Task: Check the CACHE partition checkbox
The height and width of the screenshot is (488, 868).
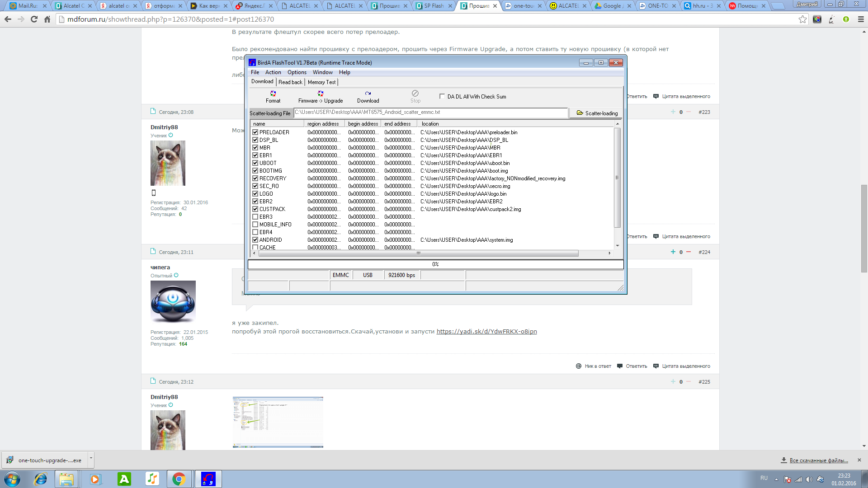Action: pyautogui.click(x=255, y=248)
